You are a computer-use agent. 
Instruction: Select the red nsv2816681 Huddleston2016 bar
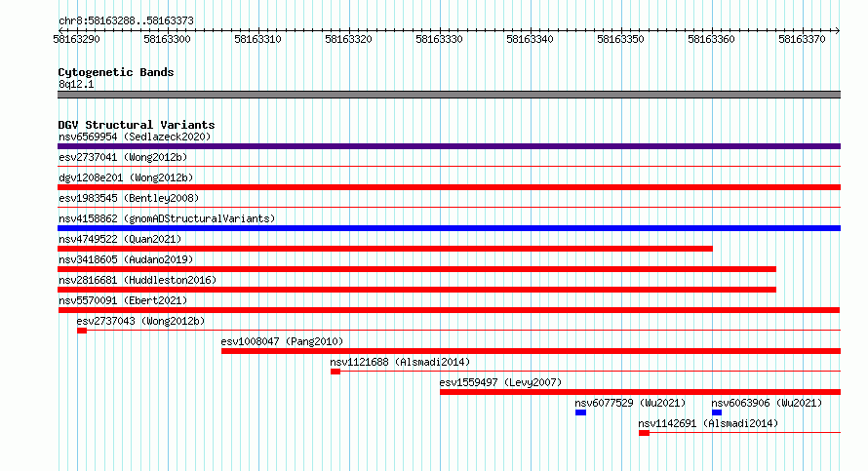pyautogui.click(x=416, y=290)
